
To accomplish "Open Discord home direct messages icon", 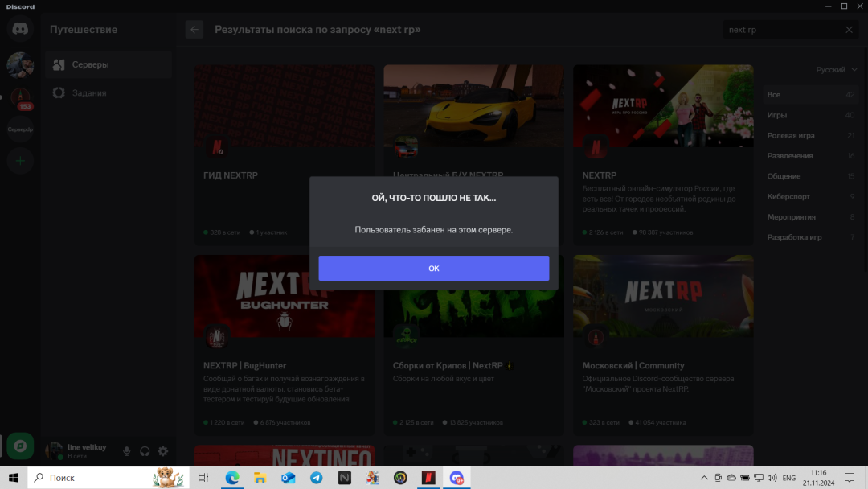I will click(20, 29).
